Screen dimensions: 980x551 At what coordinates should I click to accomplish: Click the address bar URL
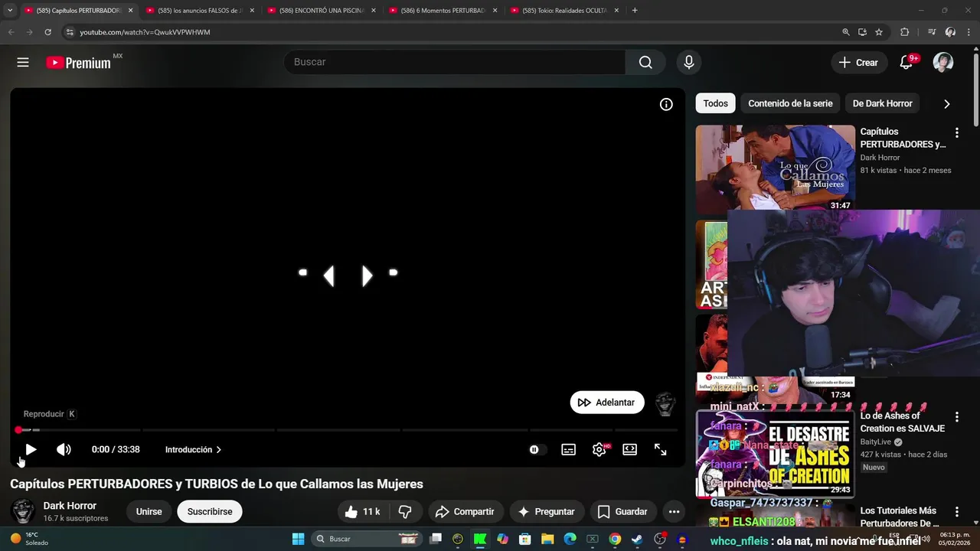click(145, 32)
